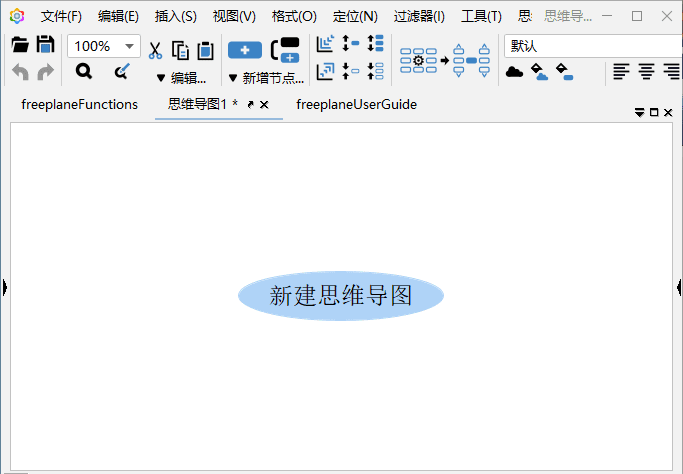Open the 工具(T) menu

(x=482, y=17)
